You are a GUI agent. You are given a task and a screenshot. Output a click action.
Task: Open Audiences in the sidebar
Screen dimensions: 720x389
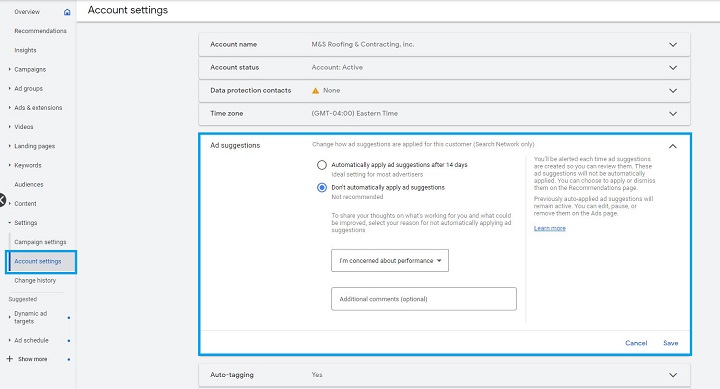pos(29,184)
